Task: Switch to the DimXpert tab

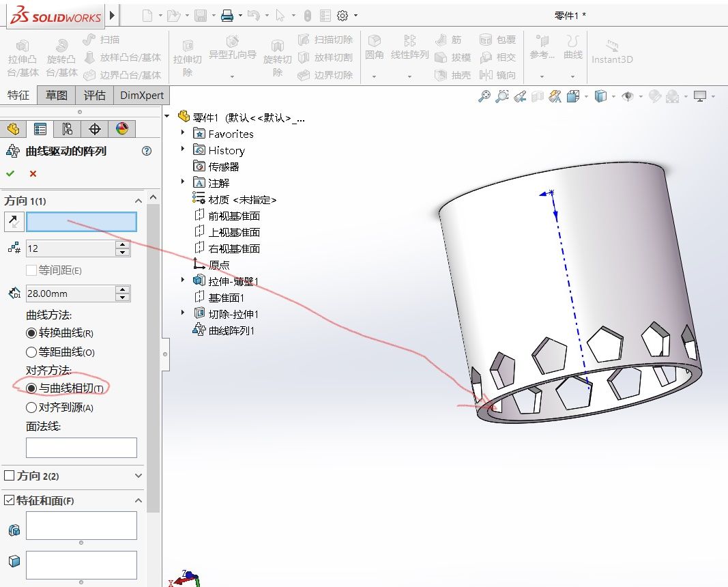Action: pos(142,95)
